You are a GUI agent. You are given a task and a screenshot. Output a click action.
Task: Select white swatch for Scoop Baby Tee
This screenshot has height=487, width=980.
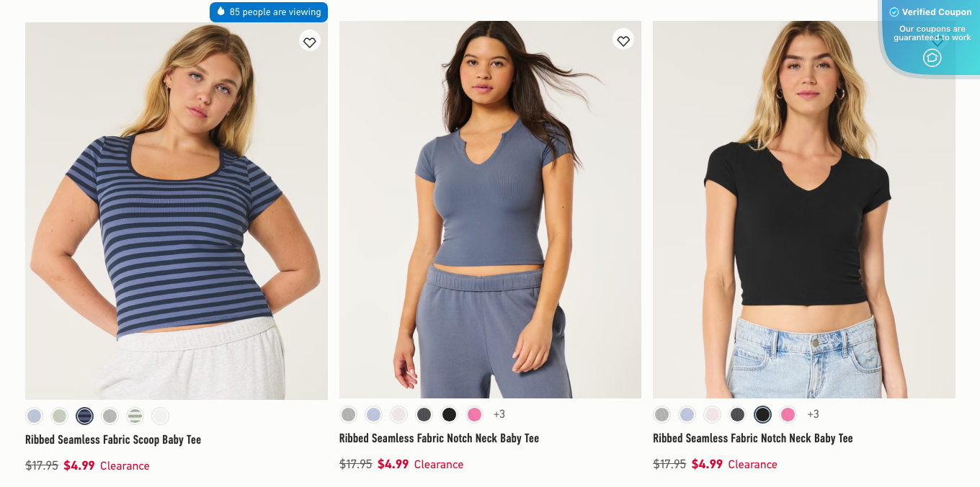coord(160,416)
